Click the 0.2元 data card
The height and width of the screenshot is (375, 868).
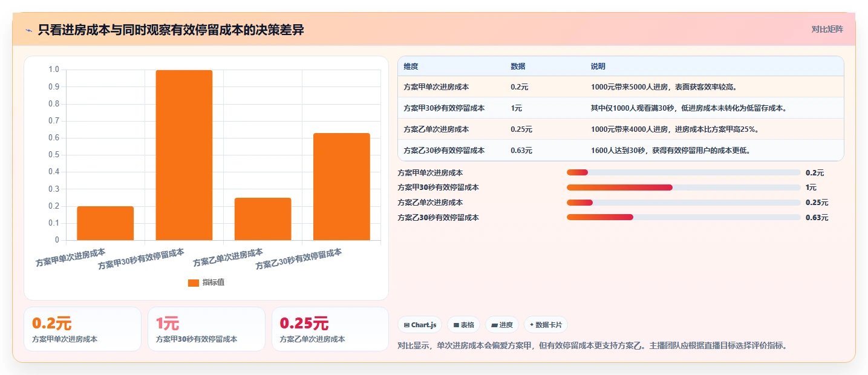(82, 329)
